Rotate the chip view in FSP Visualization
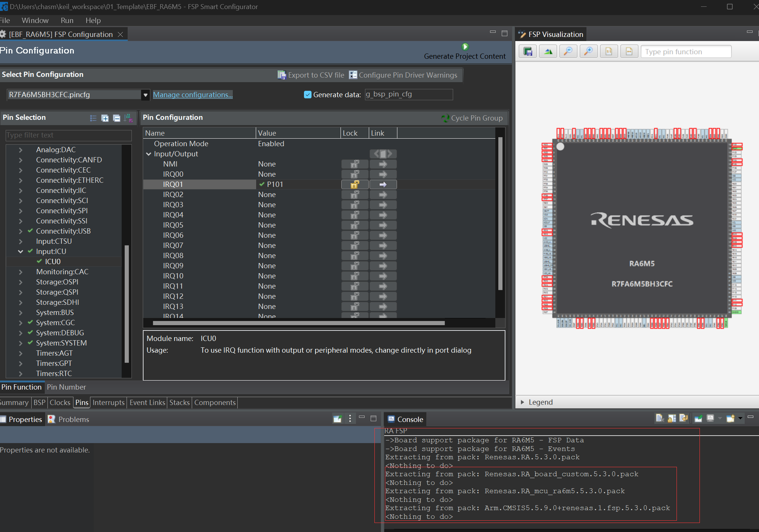This screenshot has width=759, height=532. [x=548, y=52]
